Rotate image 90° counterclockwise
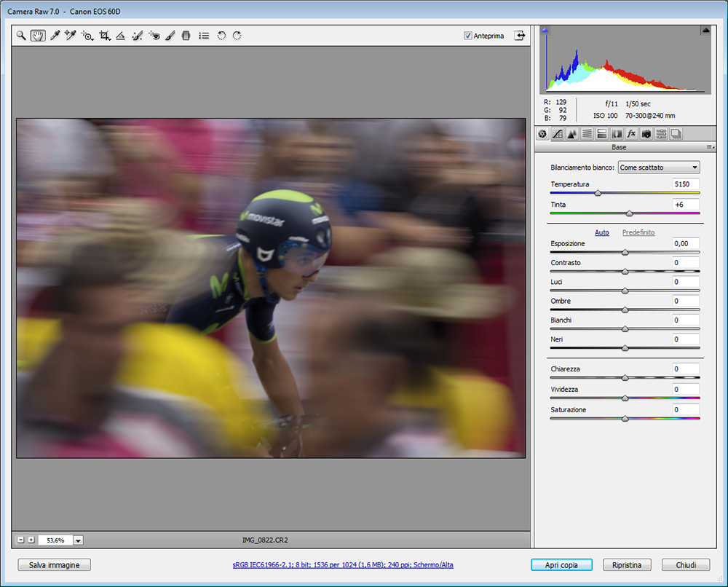The height and width of the screenshot is (587, 728). tap(221, 35)
